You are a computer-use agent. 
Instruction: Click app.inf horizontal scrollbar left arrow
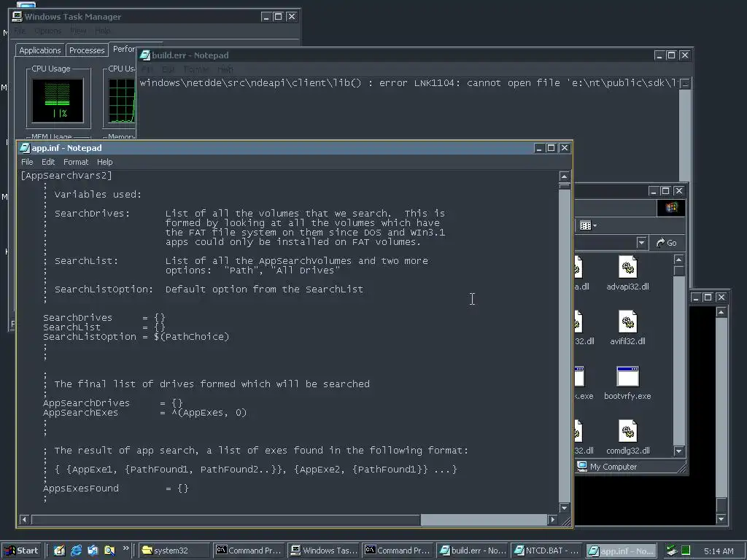click(x=24, y=519)
